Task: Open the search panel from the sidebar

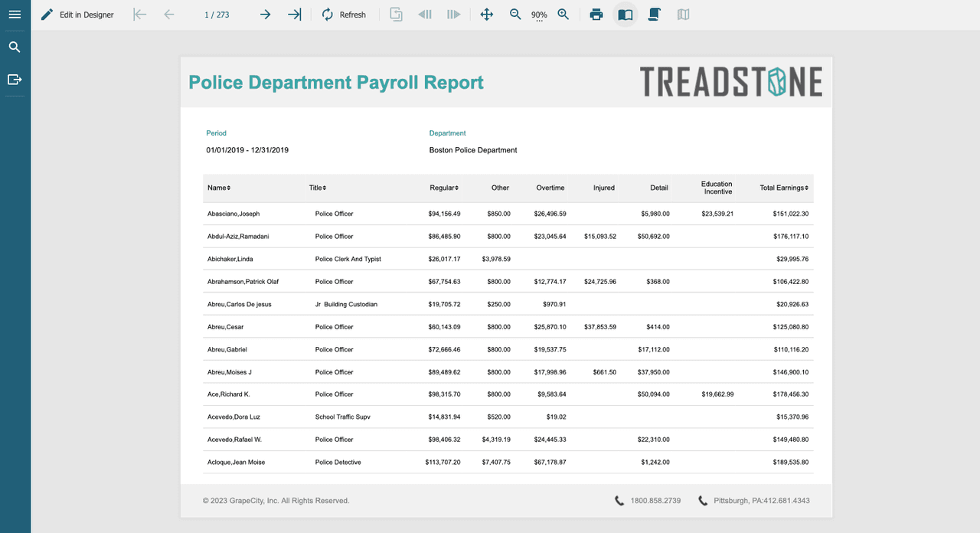Action: (x=15, y=47)
